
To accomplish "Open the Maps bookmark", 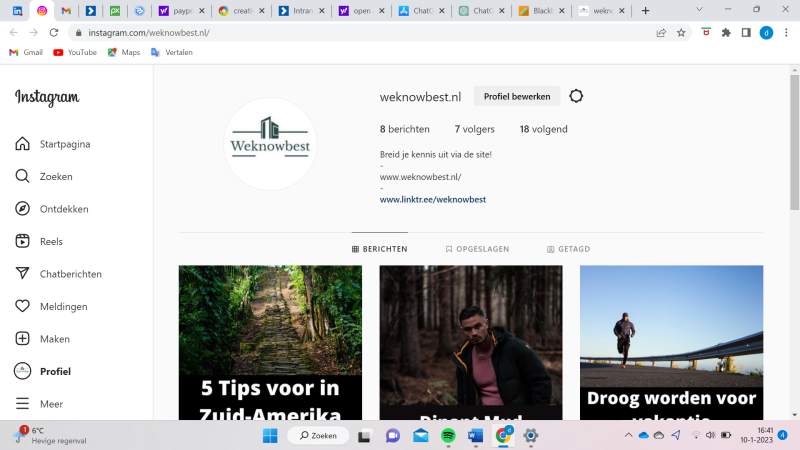I will coord(124,53).
